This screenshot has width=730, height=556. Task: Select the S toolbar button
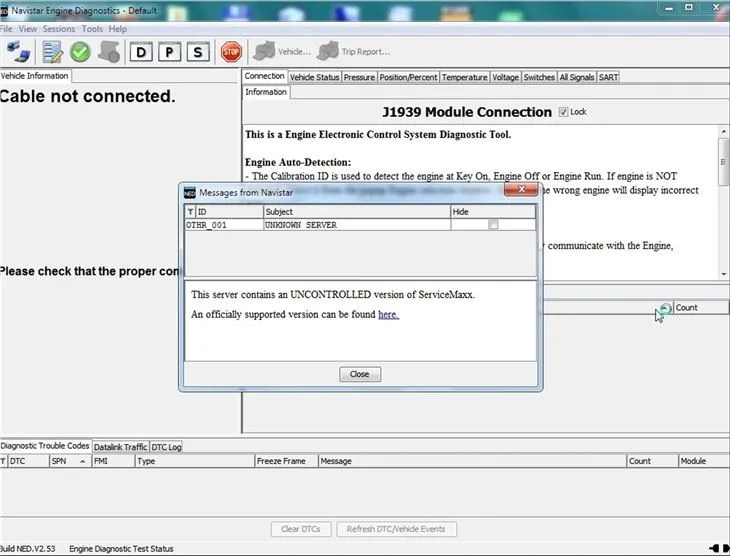(x=198, y=52)
